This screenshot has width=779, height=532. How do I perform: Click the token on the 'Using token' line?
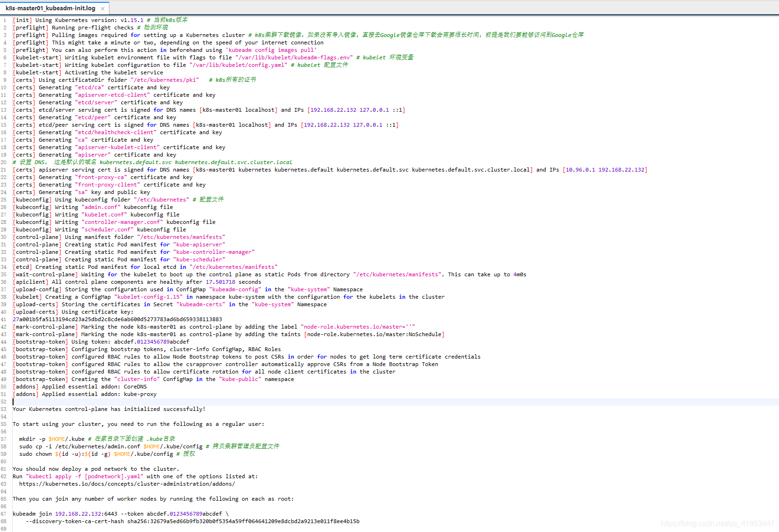(x=151, y=342)
